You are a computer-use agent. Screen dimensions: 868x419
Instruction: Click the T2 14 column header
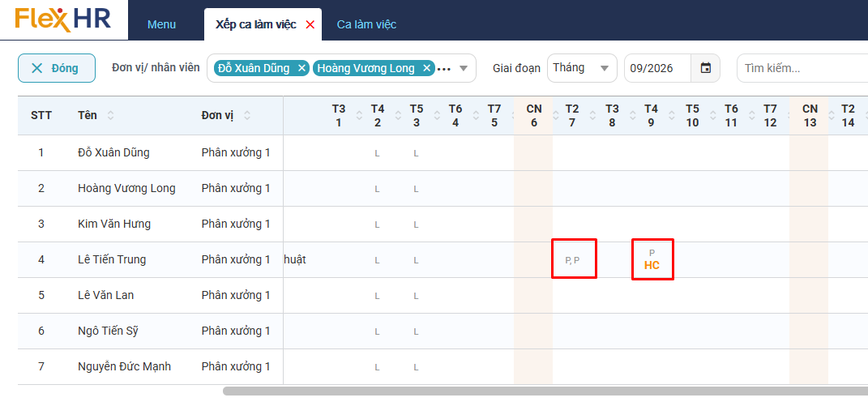point(848,116)
